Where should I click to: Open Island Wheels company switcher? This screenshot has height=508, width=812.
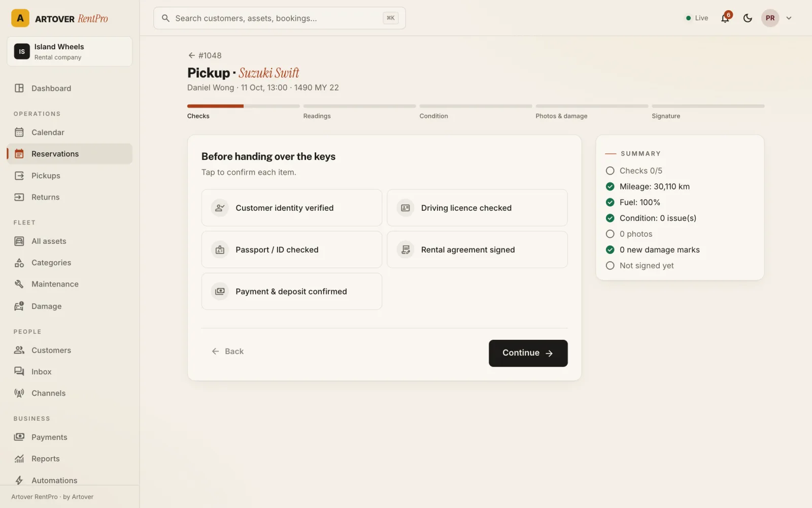tap(70, 51)
